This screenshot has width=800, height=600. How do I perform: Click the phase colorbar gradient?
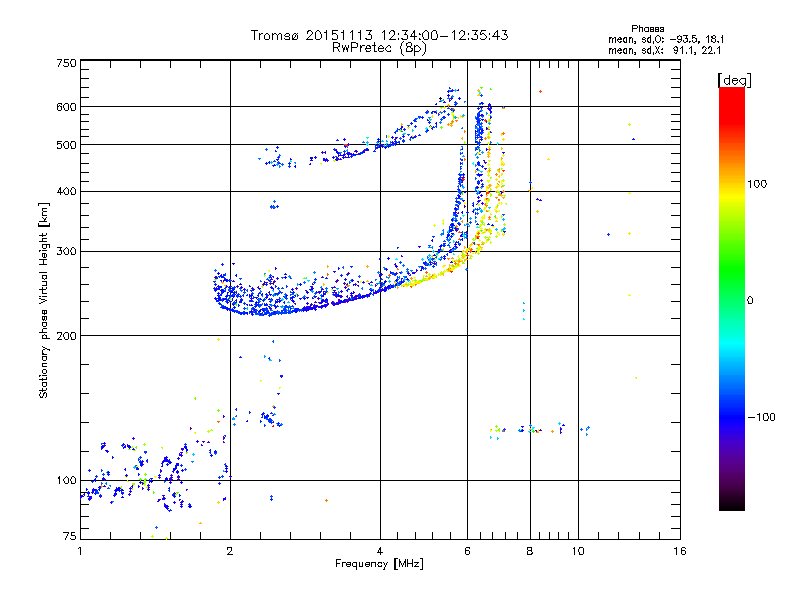(x=732, y=299)
